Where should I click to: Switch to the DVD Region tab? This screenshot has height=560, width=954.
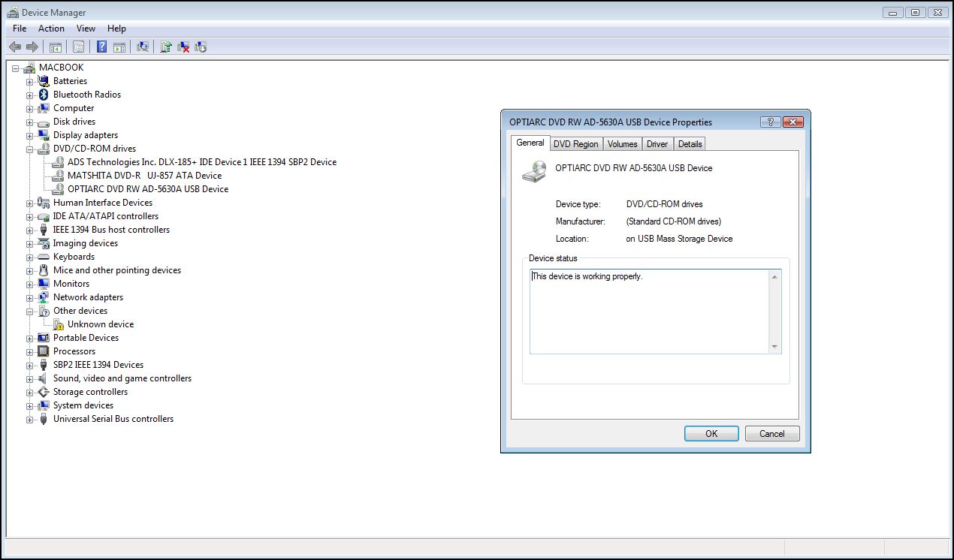point(576,143)
